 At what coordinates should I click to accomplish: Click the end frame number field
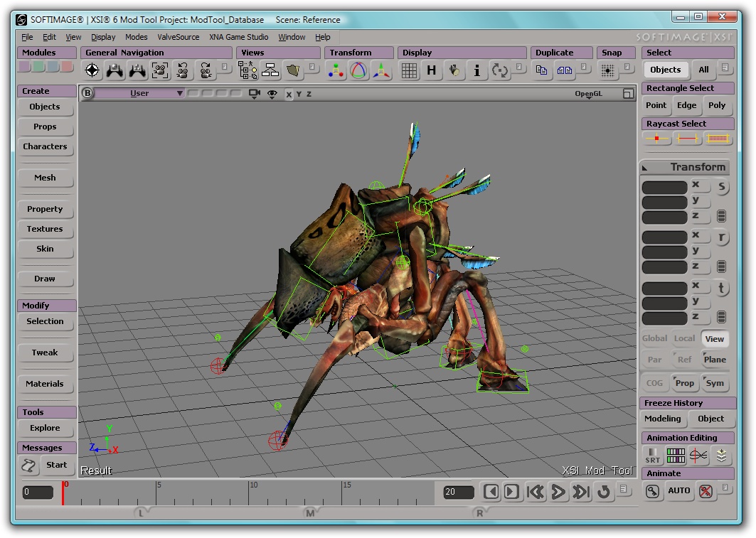(x=459, y=492)
